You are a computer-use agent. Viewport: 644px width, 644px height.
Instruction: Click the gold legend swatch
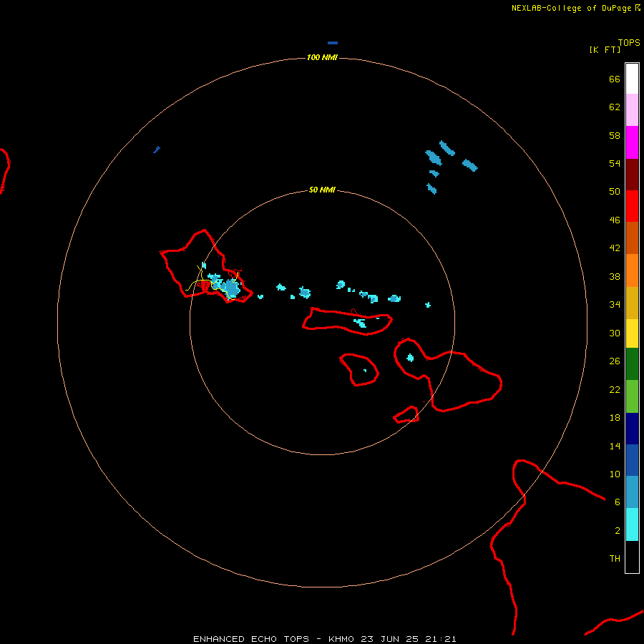click(x=632, y=303)
